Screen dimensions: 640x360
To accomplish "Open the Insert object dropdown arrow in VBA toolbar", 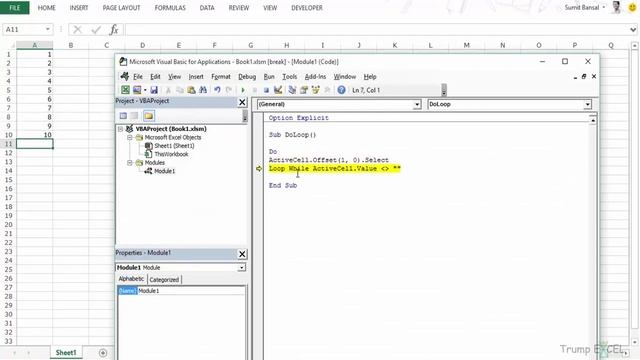I will tap(145, 90).
